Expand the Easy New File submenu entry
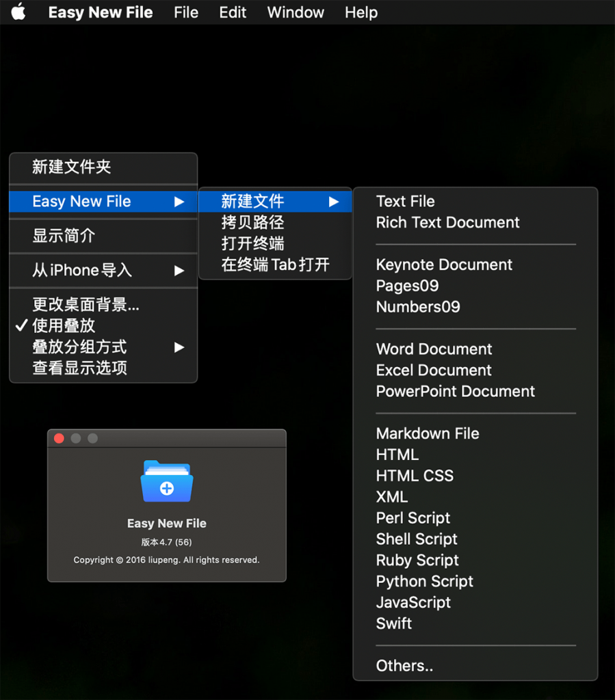Viewport: 615px width, 700px height. click(x=103, y=202)
